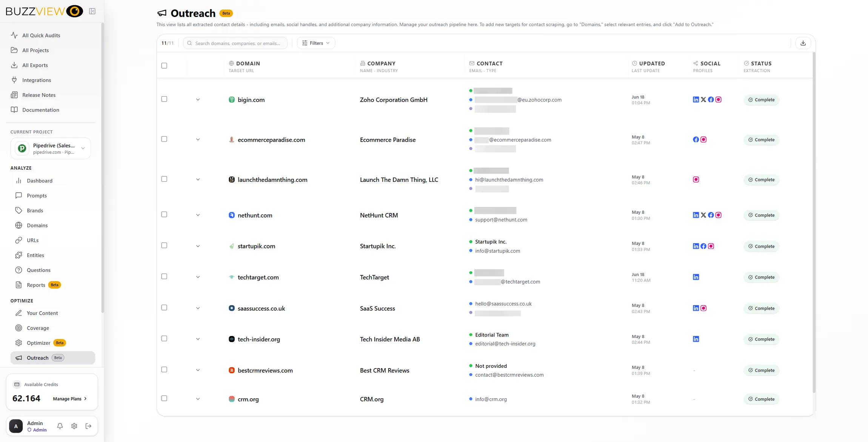Screen dimensions: 868x442
Task: Check the crm.org row checkbox
Action: point(164,399)
